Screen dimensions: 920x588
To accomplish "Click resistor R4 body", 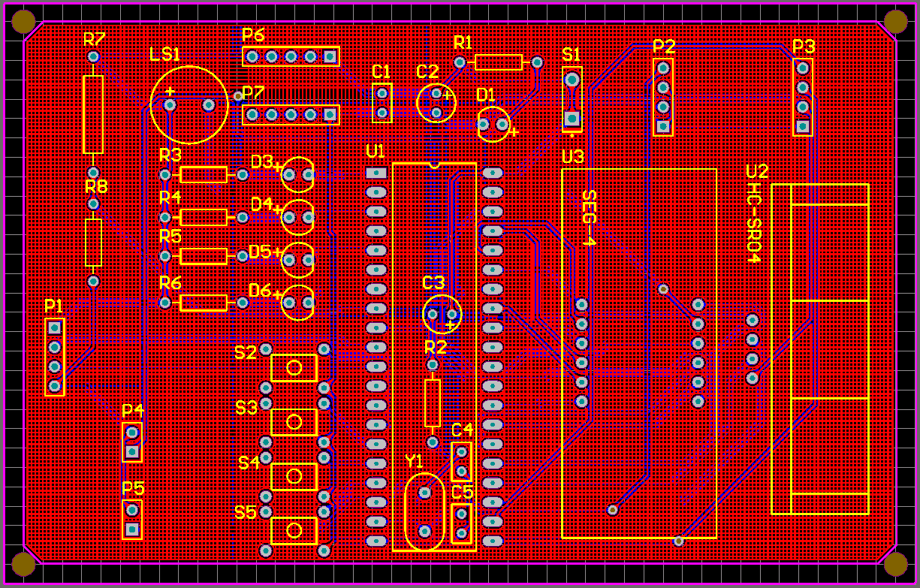I will click(x=204, y=217).
